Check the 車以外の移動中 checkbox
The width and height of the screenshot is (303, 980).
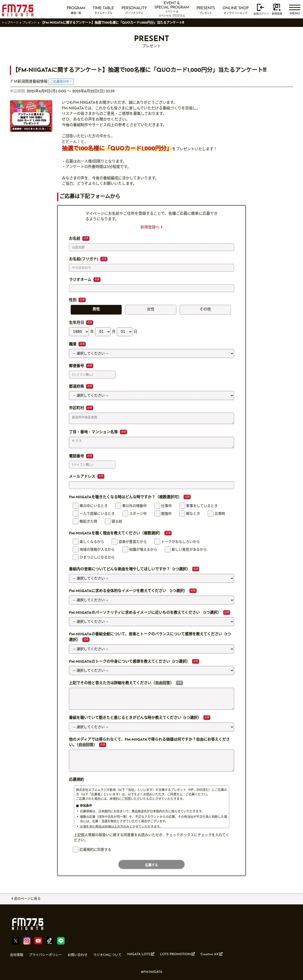click(118, 506)
